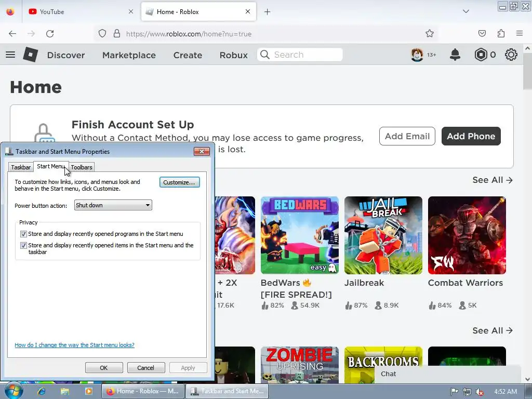Reload the Roblox page
This screenshot has height=399, width=532.
coord(50,34)
